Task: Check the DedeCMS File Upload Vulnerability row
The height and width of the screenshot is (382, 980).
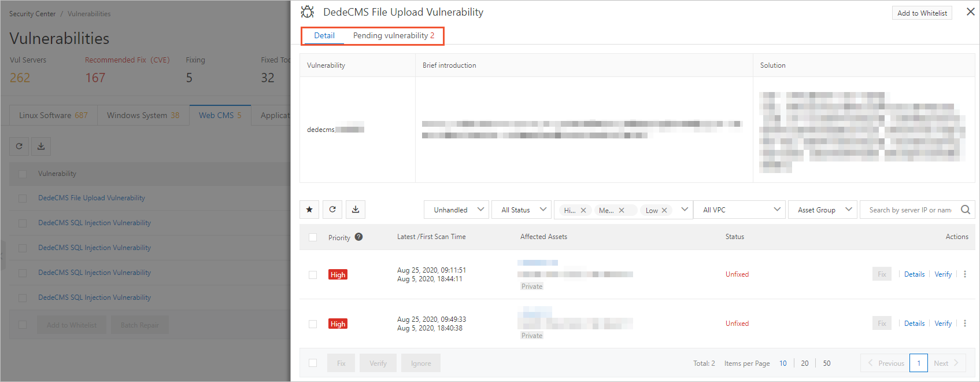Action: tap(23, 198)
